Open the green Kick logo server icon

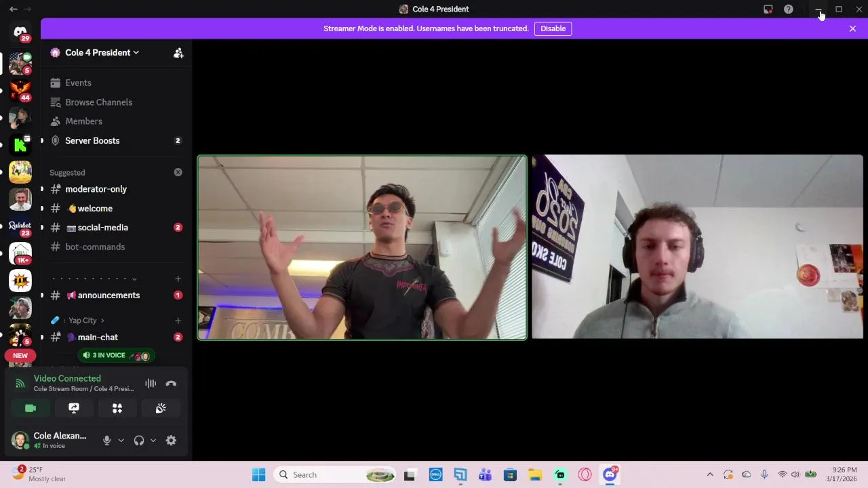pyautogui.click(x=20, y=144)
